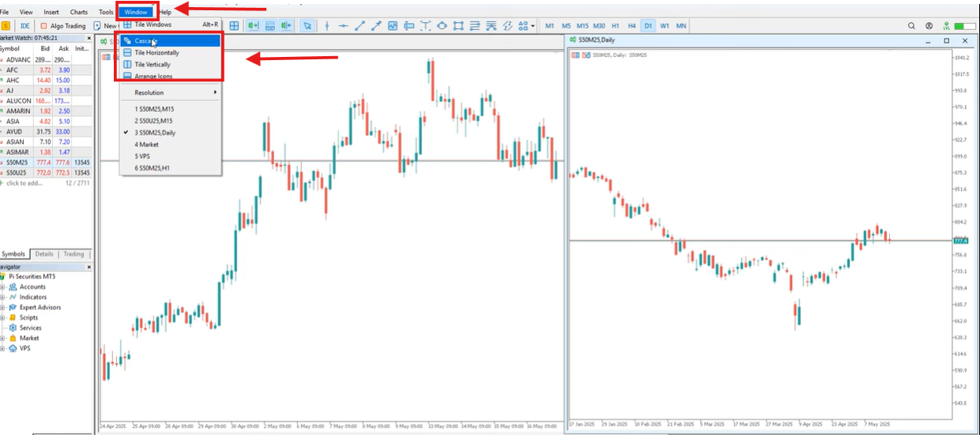980x435 pixels.
Task: Click the Expert Advisors icon in Navigator
Action: coord(13,308)
